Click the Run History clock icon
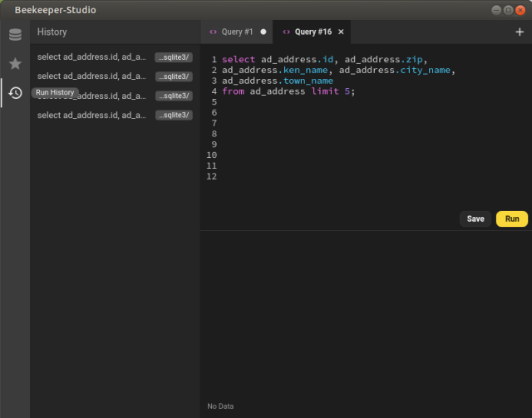Image resolution: width=532 pixels, height=418 pixels. click(15, 93)
